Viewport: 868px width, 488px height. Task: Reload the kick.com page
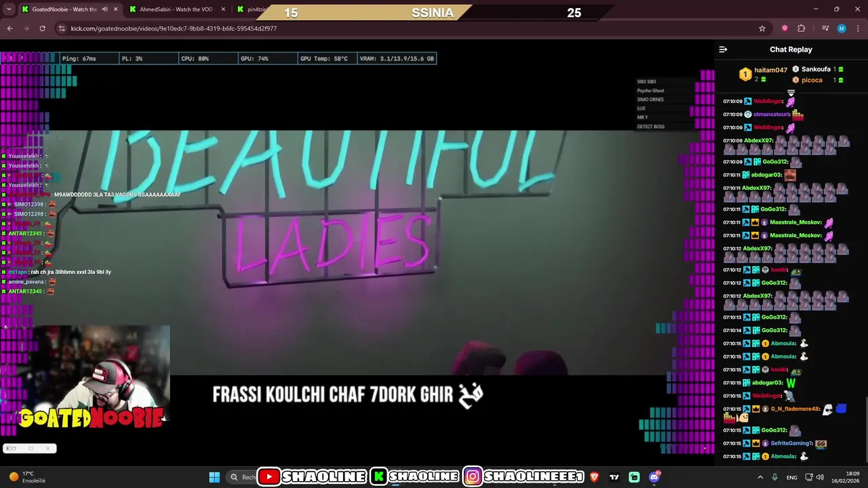pyautogui.click(x=42, y=28)
